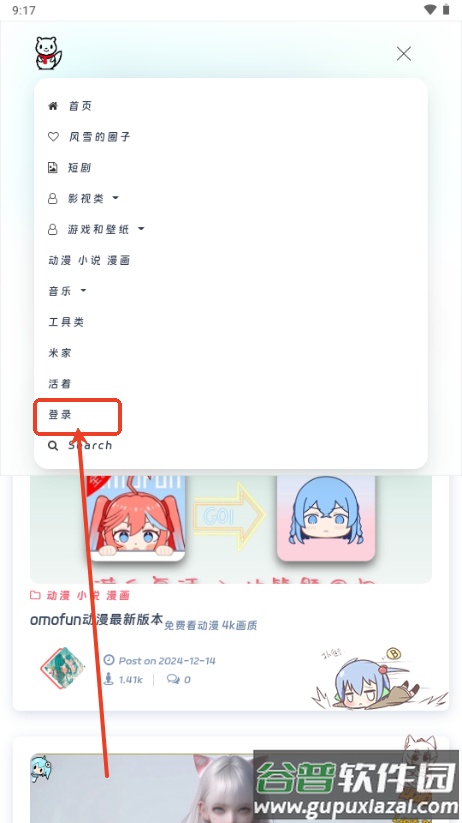Image resolution: width=462 pixels, height=823 pixels.
Task: Select the 活着 menu item
Action: click(x=60, y=384)
